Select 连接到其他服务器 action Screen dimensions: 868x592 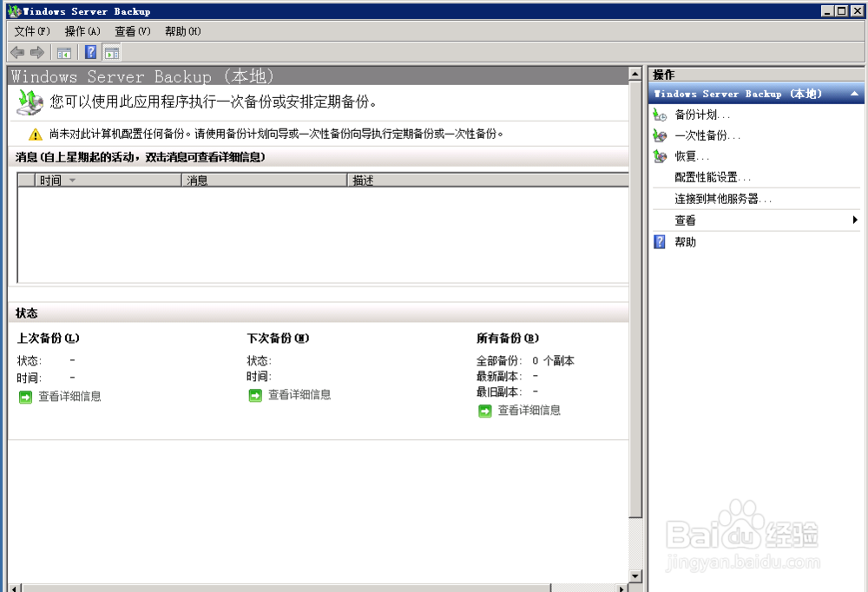click(722, 199)
